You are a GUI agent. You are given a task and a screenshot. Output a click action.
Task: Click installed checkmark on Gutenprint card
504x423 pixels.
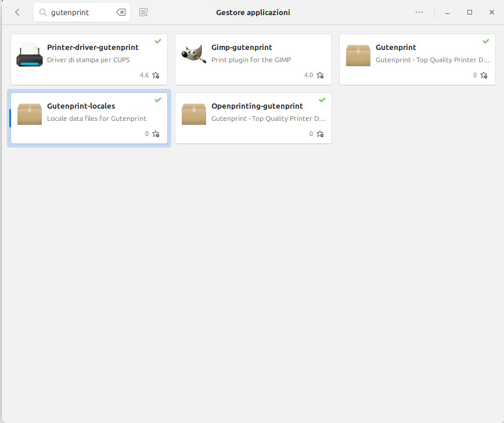[x=486, y=41]
